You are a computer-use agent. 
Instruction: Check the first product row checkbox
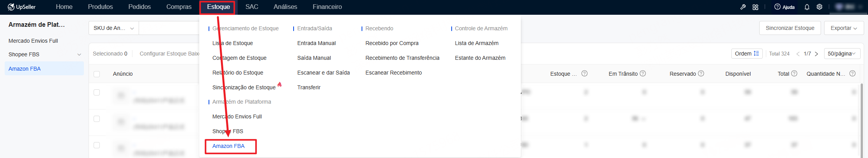[97, 92]
